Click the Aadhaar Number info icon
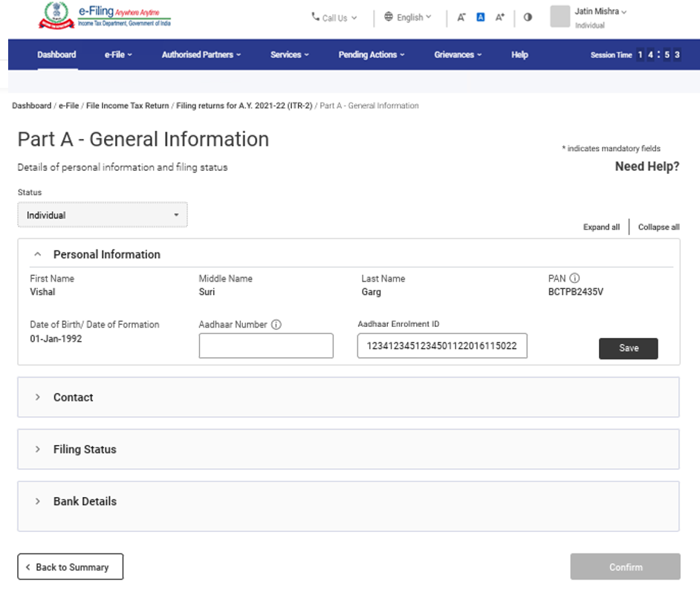This screenshot has width=700, height=590. point(276,325)
